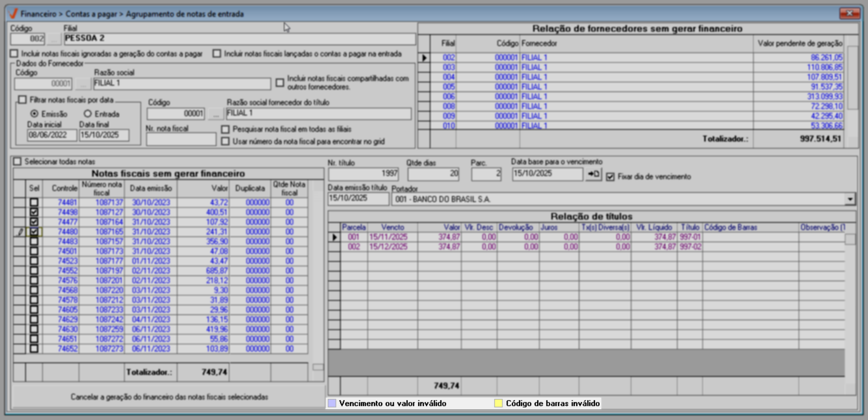Image resolution: width=868 pixels, height=420 pixels.
Task: Open supplier lookup next to Razão social field
Action: click(83, 84)
